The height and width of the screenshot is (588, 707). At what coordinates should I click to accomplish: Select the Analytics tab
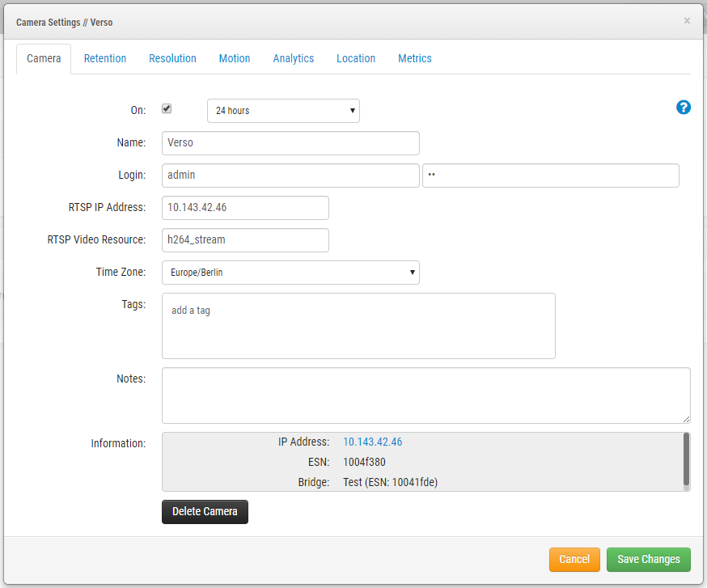(293, 58)
